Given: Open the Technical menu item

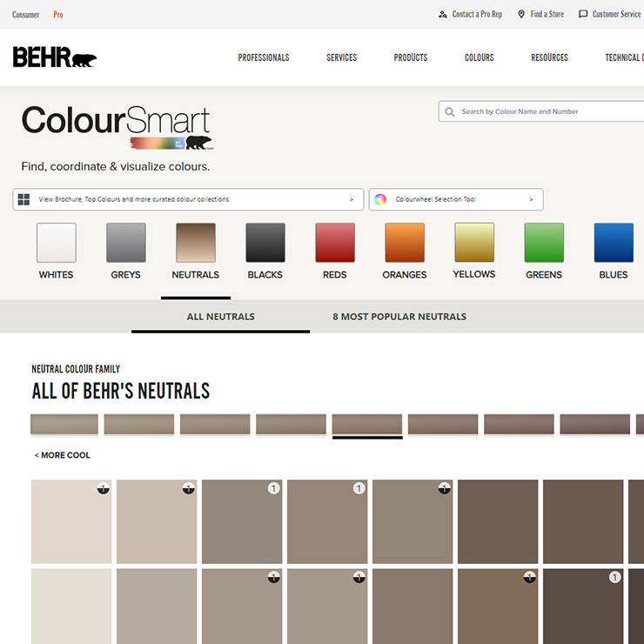Looking at the screenshot, I should tap(624, 57).
